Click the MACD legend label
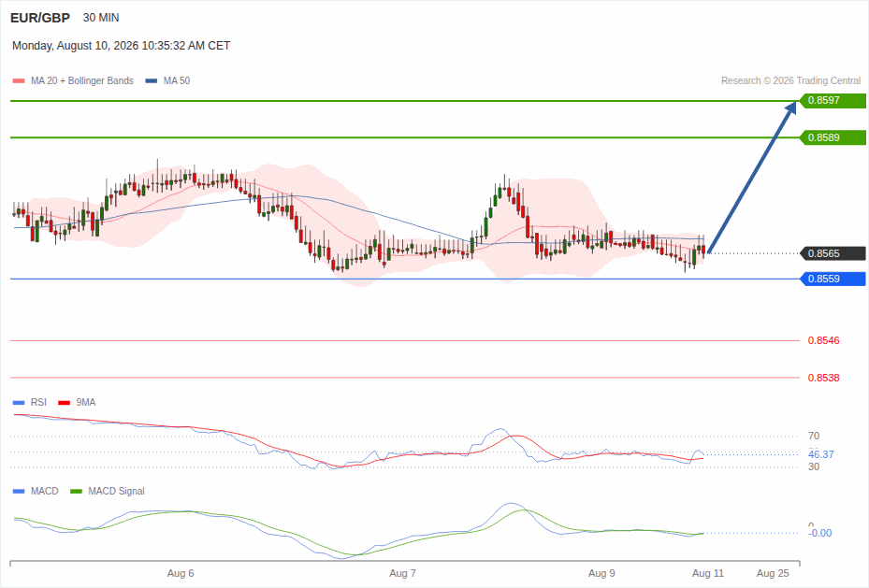Image resolution: width=869 pixels, height=588 pixels. point(45,491)
